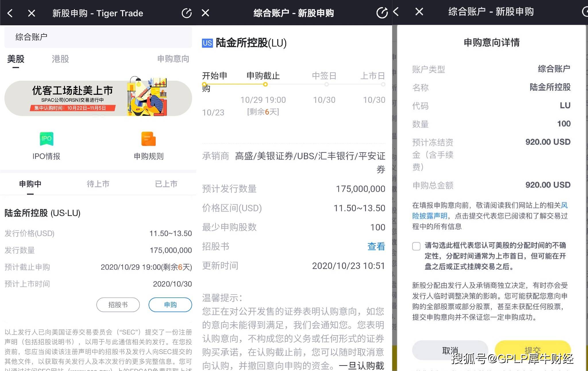Viewport: 588px width, 371px height.
Task: Click the 陆金所控股(LU) title in detail page
Action: [251, 43]
